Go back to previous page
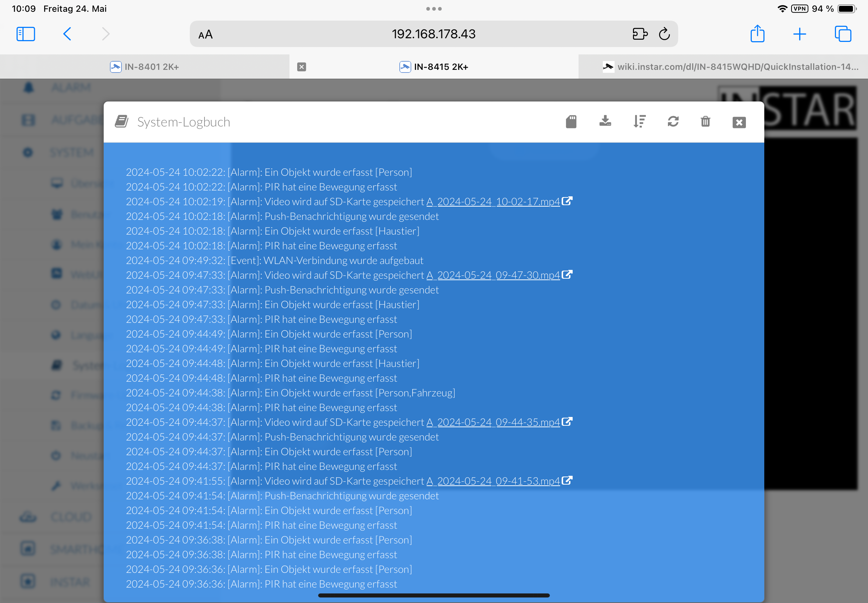The width and height of the screenshot is (868, 603). tap(67, 34)
